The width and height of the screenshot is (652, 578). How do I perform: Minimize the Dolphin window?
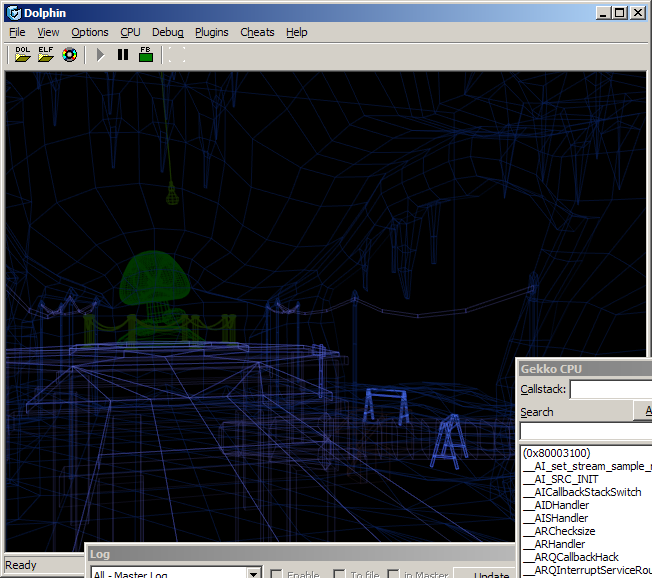[603, 13]
